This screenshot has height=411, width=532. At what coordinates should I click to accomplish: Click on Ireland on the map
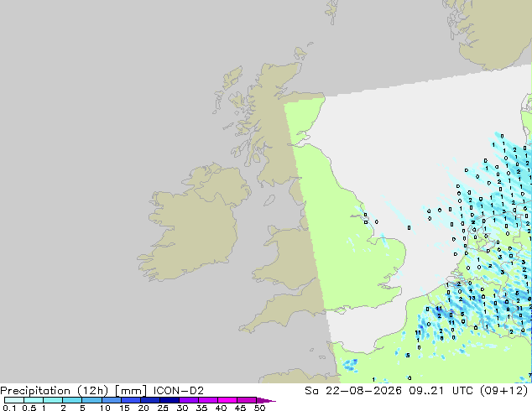[x=193, y=224]
